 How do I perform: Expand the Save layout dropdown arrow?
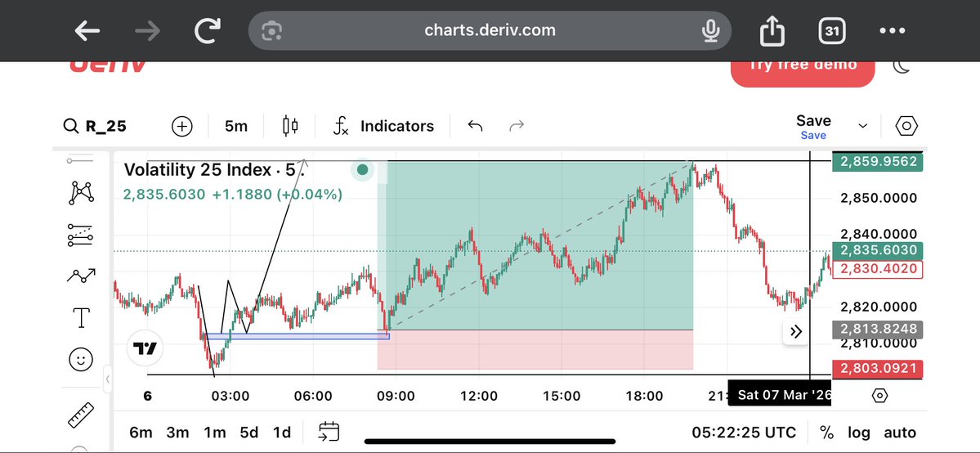(862, 127)
